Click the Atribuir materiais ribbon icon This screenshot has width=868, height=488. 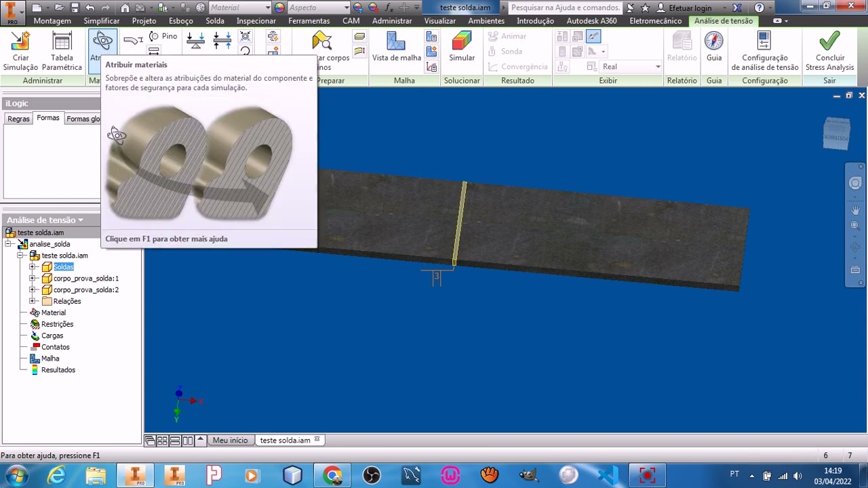tap(102, 41)
